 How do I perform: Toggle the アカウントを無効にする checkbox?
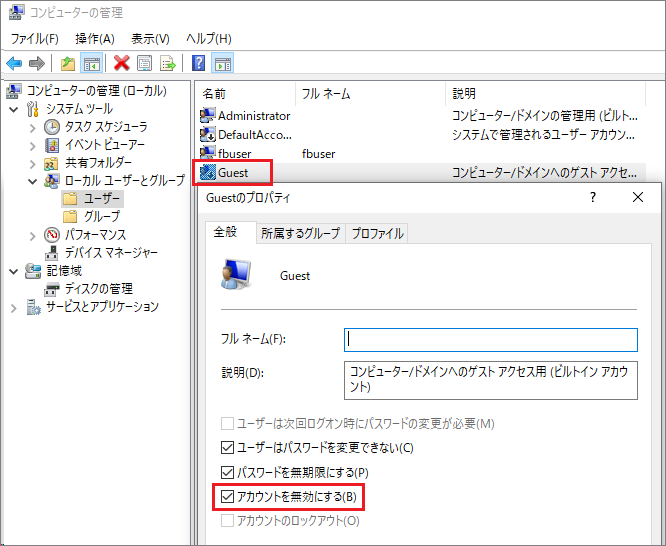[227, 497]
